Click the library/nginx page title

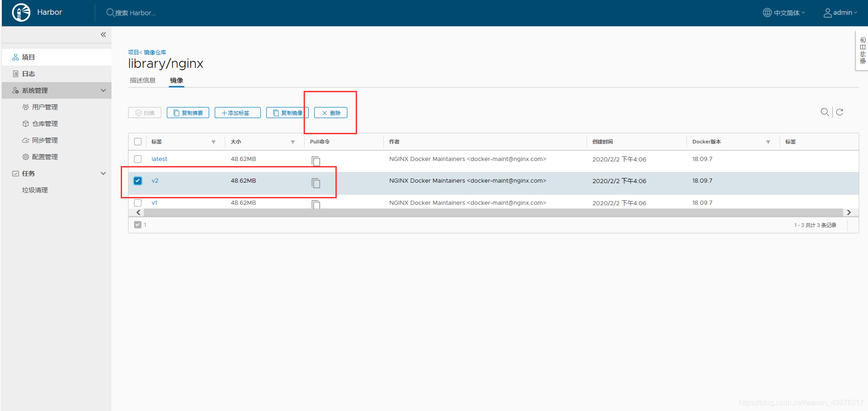[166, 64]
